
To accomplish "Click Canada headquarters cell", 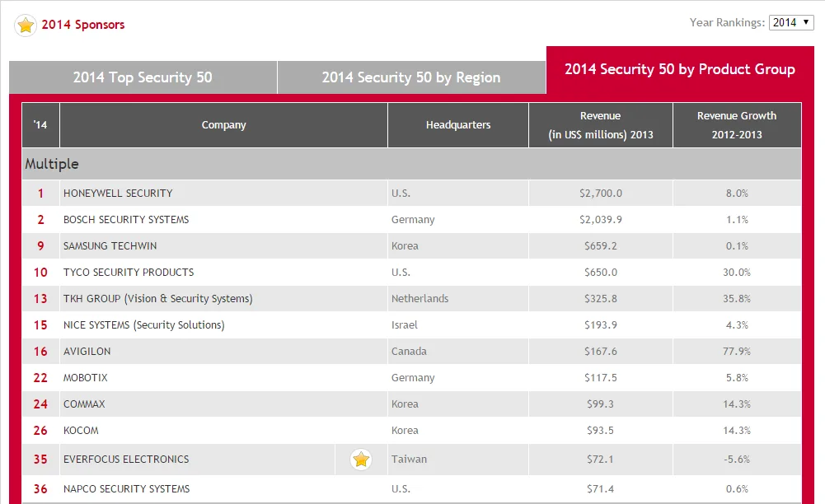I will tap(458, 351).
